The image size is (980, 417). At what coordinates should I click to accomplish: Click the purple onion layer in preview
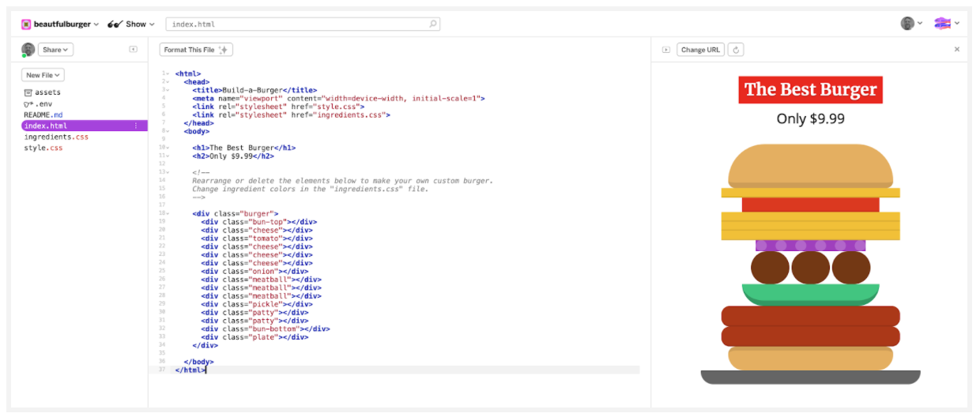click(x=810, y=246)
